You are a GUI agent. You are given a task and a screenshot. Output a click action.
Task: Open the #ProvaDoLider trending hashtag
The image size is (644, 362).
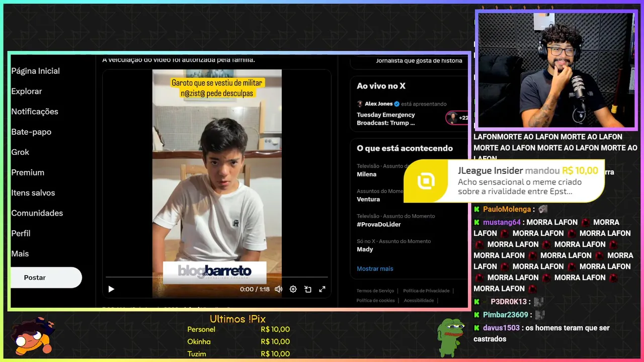(379, 224)
